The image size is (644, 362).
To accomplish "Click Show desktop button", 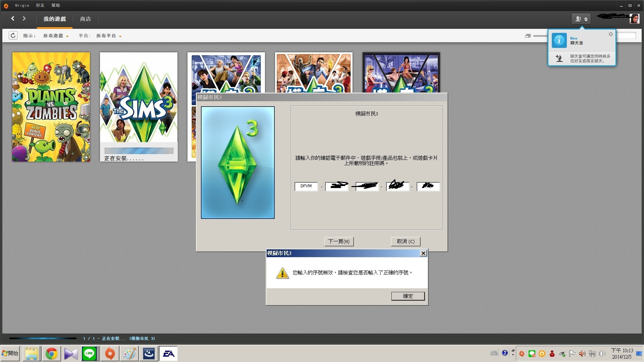I will (x=639, y=354).
